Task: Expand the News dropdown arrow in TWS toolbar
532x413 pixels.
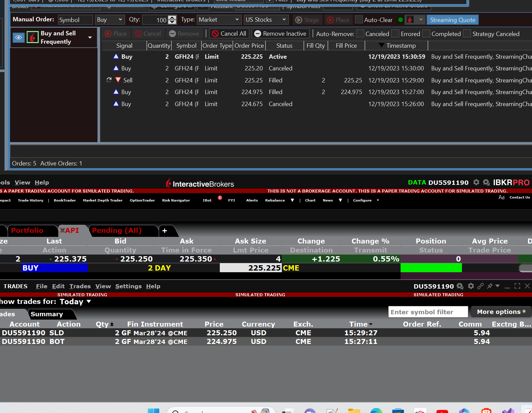Action: click(340, 200)
